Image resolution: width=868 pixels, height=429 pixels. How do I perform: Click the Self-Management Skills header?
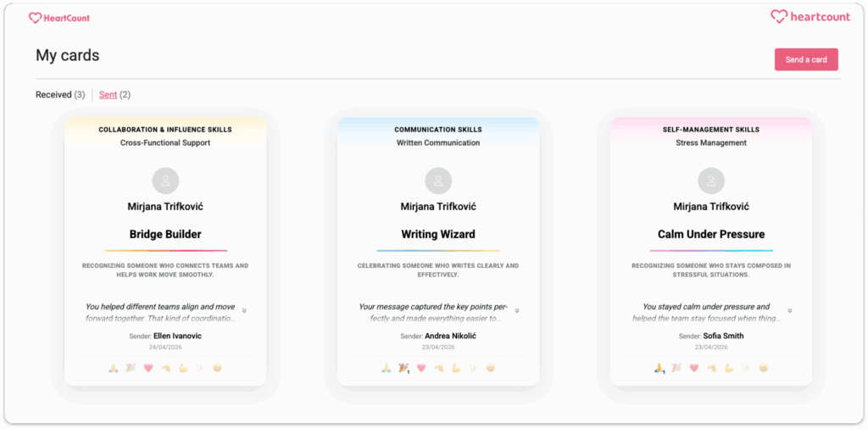tap(711, 130)
